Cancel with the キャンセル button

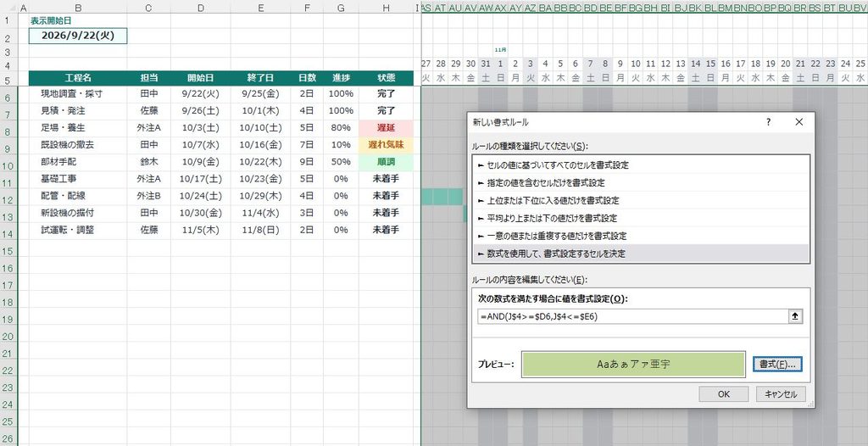pos(781,394)
